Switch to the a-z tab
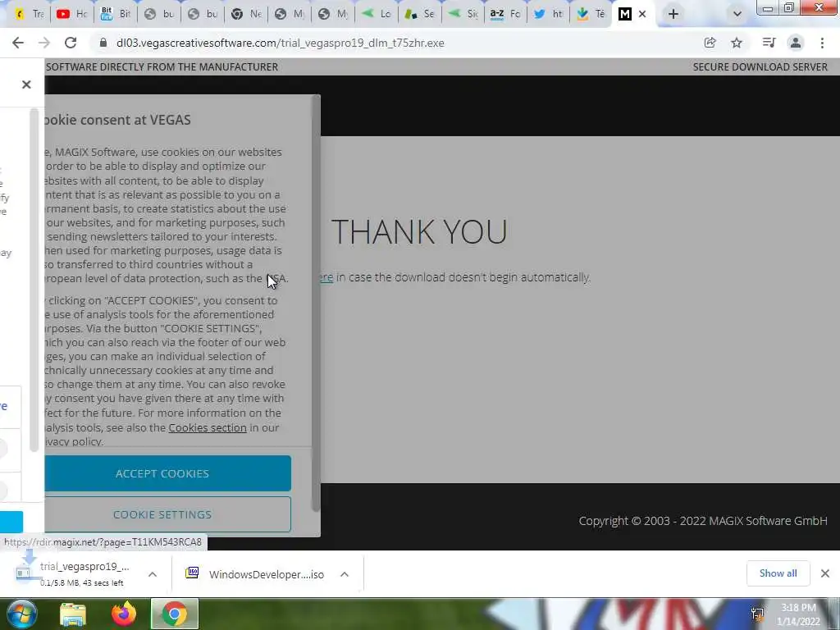The width and height of the screenshot is (840, 630). coord(505,15)
